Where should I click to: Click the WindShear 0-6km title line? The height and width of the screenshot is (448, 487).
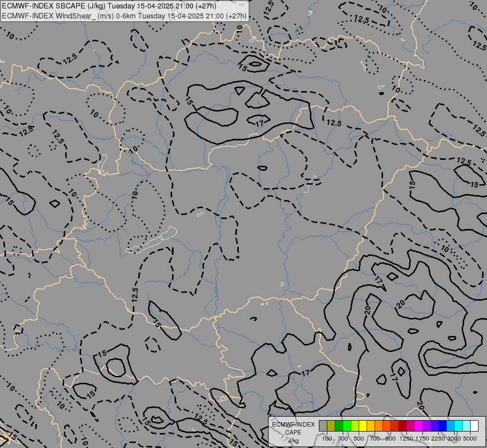[x=124, y=16]
